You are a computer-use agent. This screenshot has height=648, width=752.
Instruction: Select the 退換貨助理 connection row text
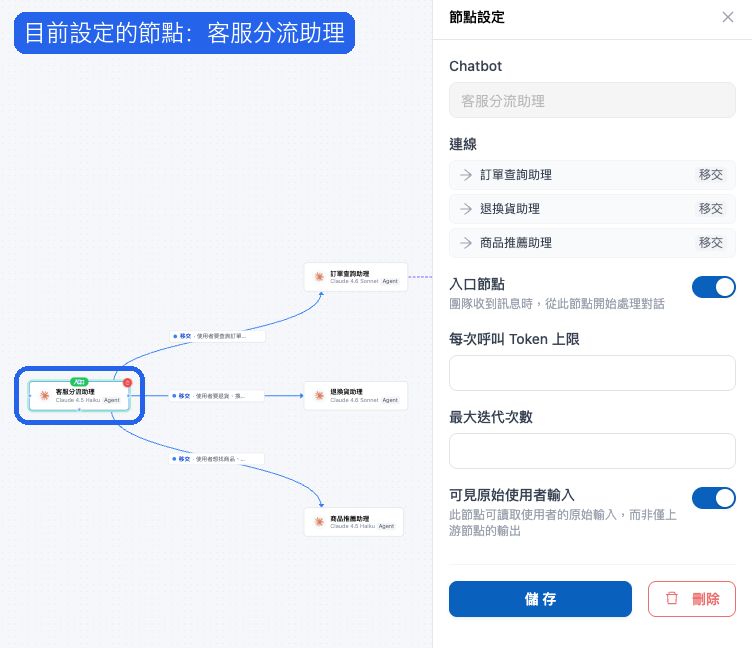[x=510, y=209]
